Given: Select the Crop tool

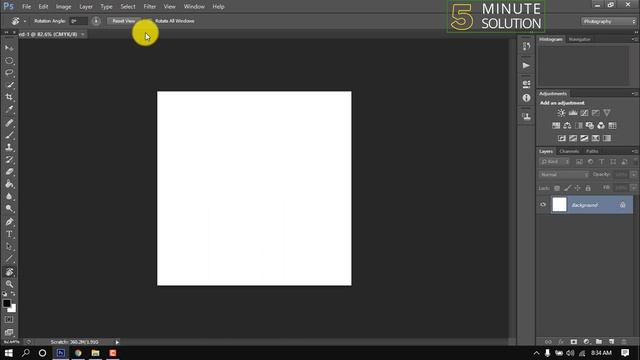Looking at the screenshot, I should coord(9,97).
